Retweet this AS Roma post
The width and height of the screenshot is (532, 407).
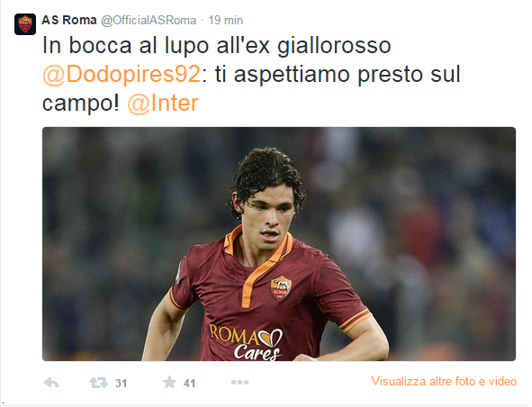tap(99, 383)
